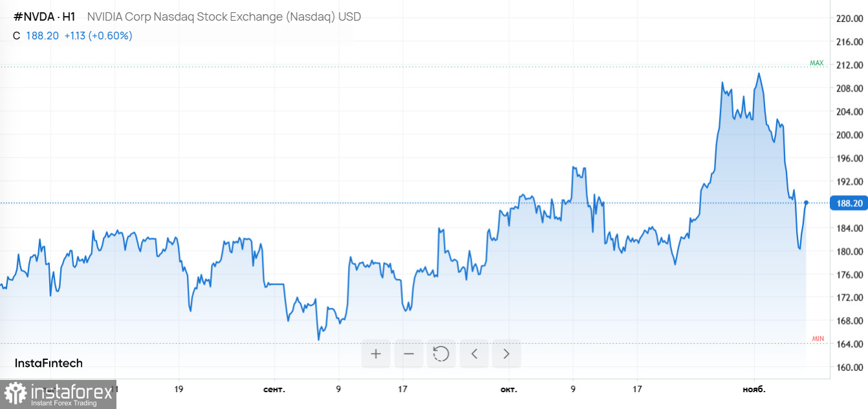Select the окт. date on time axis
This screenshot has width=868, height=409.
tap(509, 390)
